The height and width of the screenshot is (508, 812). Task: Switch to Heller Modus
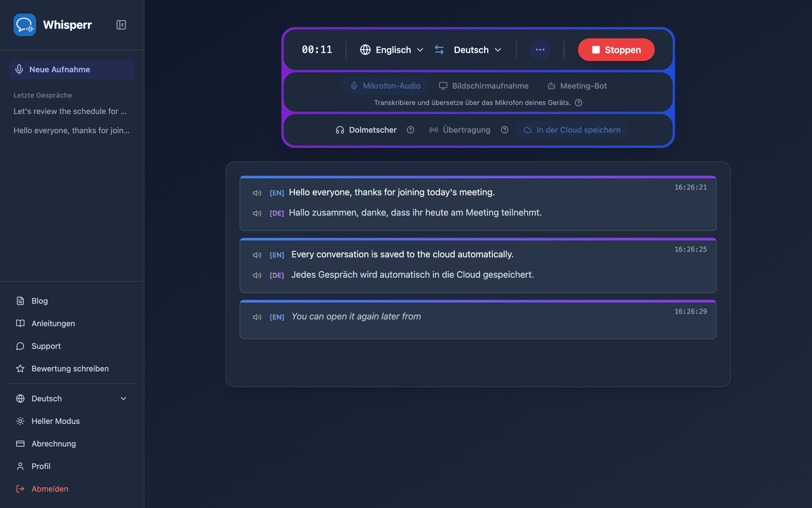pyautogui.click(x=55, y=421)
